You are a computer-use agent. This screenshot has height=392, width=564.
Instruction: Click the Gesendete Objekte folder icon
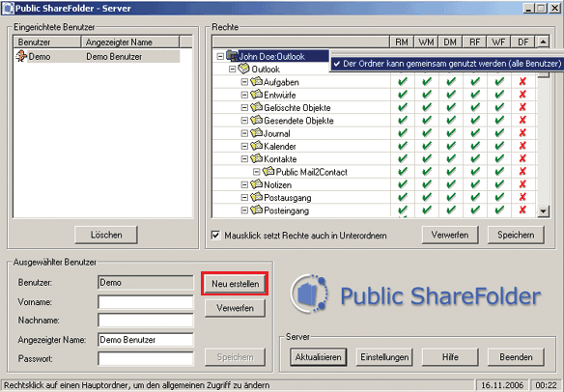(257, 120)
